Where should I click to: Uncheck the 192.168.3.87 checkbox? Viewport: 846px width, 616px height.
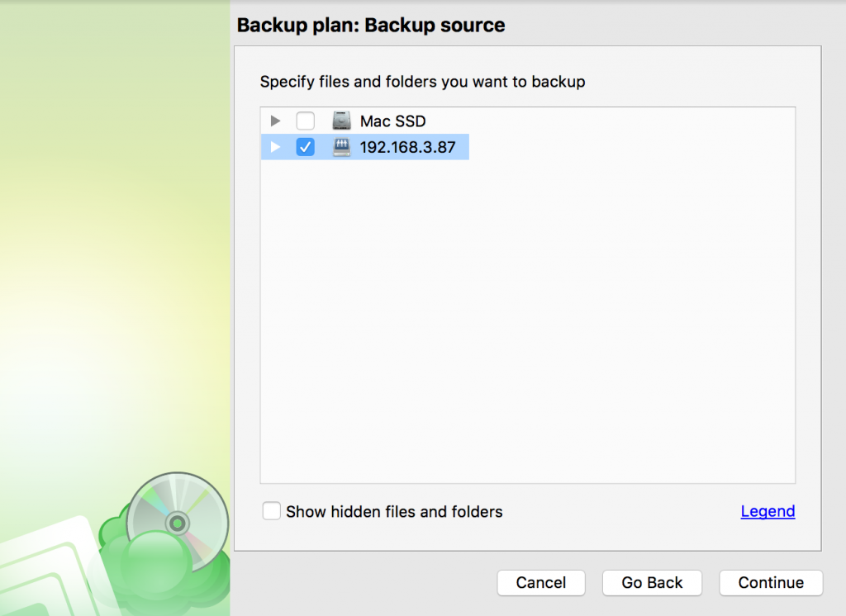[306, 147]
